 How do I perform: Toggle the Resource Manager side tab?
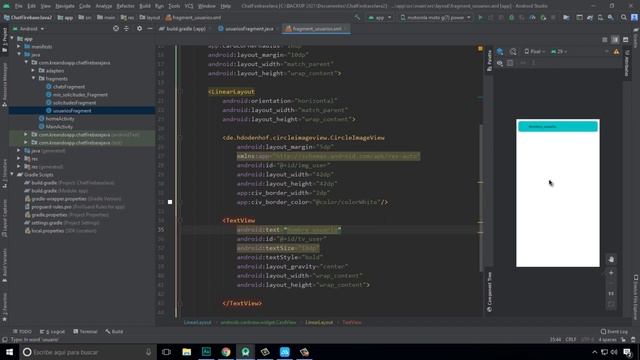4,85
